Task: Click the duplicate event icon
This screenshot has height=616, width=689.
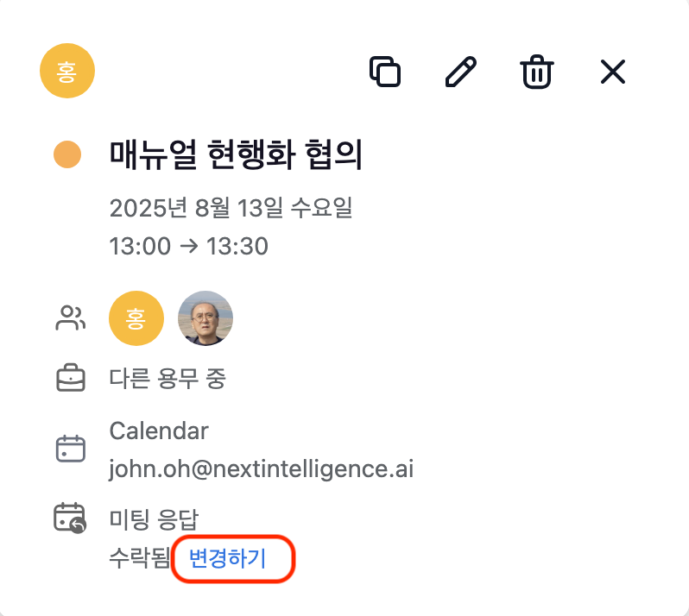Action: click(385, 72)
